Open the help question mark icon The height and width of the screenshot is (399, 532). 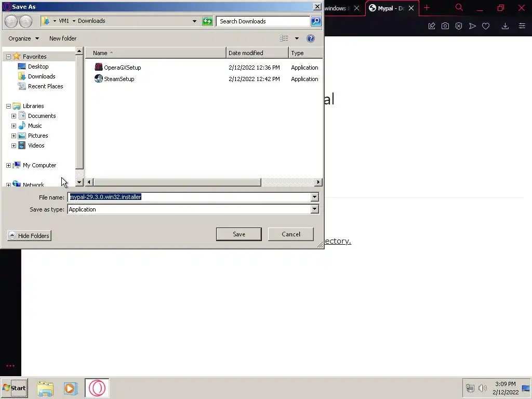(x=311, y=38)
